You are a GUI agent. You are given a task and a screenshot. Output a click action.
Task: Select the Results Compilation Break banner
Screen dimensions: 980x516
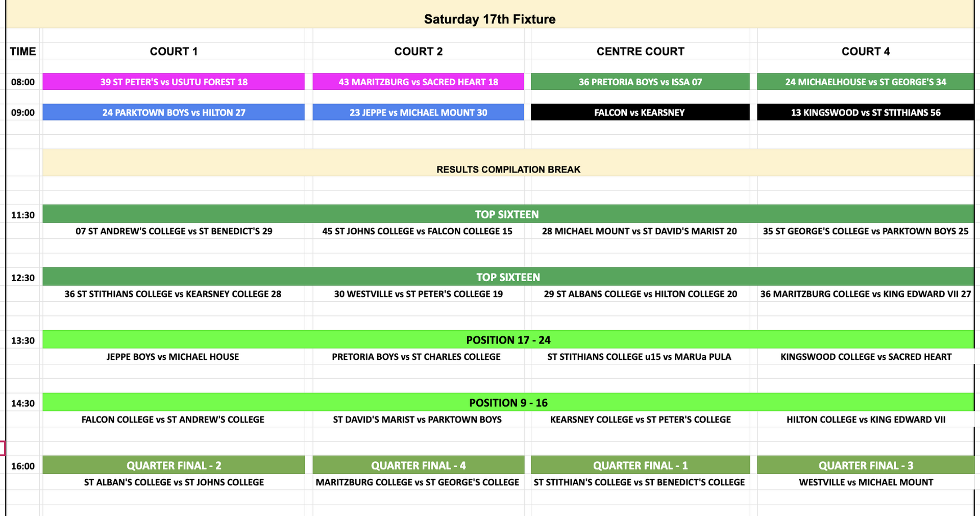[x=508, y=169]
